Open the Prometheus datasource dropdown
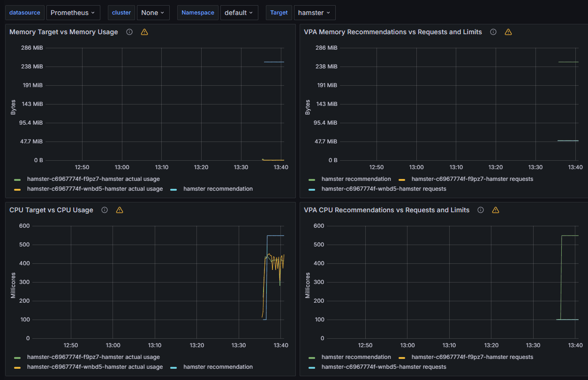 [73, 13]
